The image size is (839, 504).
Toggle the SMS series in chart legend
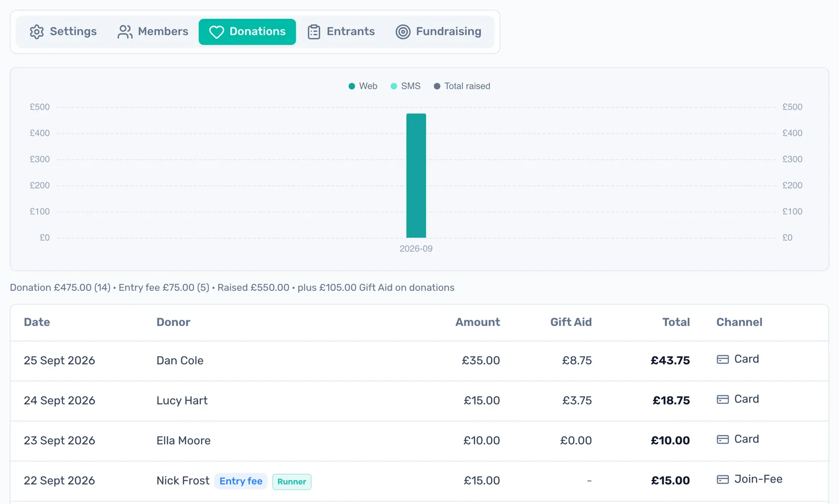405,86
